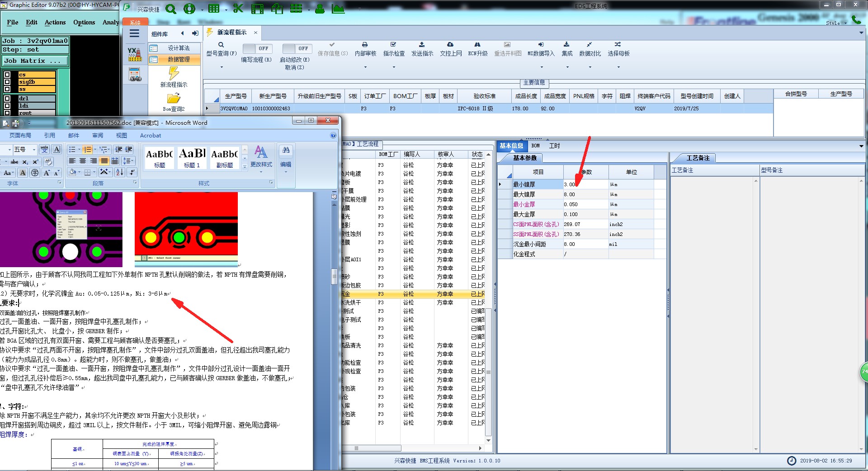Image resolution: width=868 pixels, height=471 pixels.
Task: Click 发送指示 upload button
Action: tap(422, 49)
